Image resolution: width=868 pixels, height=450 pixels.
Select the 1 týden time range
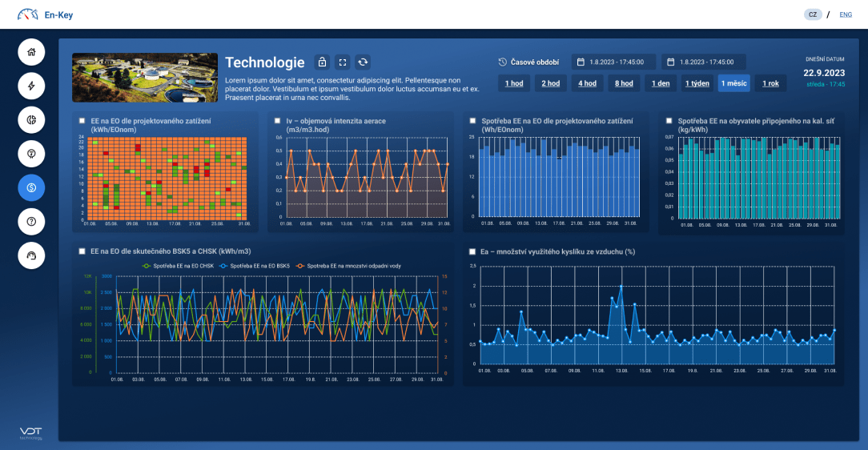[x=697, y=83]
